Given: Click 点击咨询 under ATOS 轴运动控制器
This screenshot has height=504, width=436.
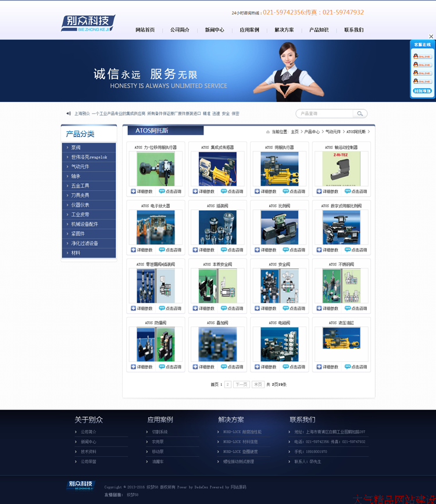Looking at the screenshot, I should 356,191.
